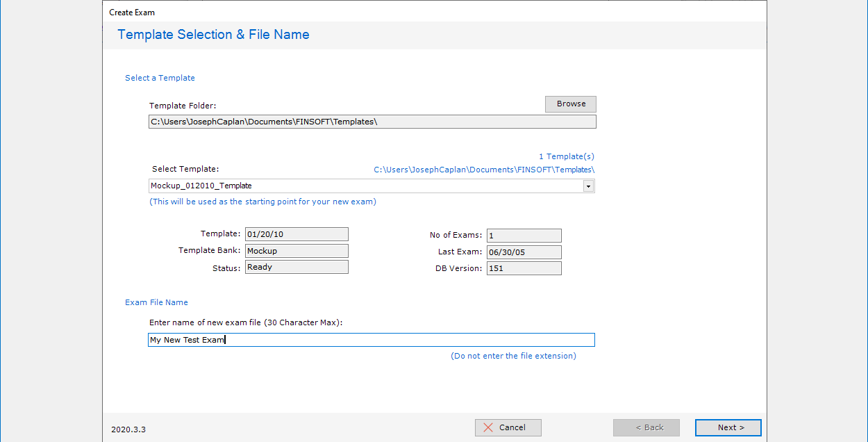Click the version number 2020.3.3 label
Screen dimensions: 868x442
click(128, 429)
